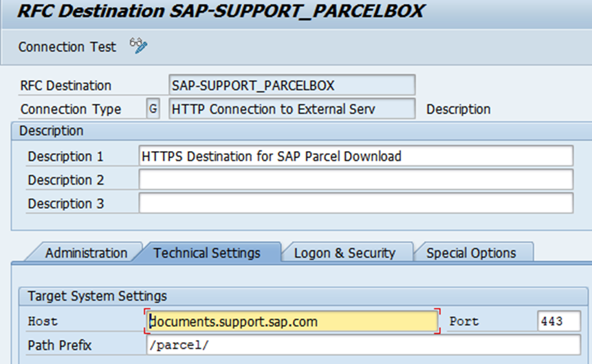The width and height of the screenshot is (592, 364).
Task: Select the Special Options tab
Action: [x=471, y=253]
